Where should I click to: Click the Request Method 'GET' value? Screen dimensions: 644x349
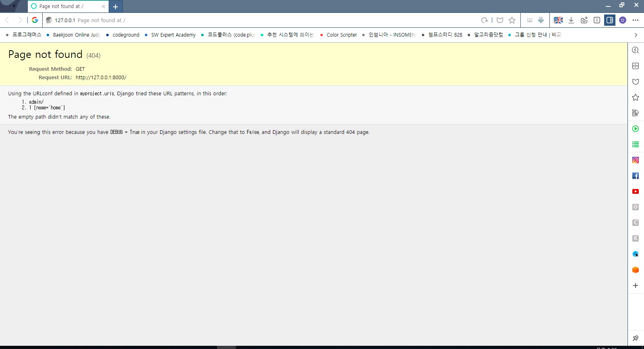pos(80,69)
